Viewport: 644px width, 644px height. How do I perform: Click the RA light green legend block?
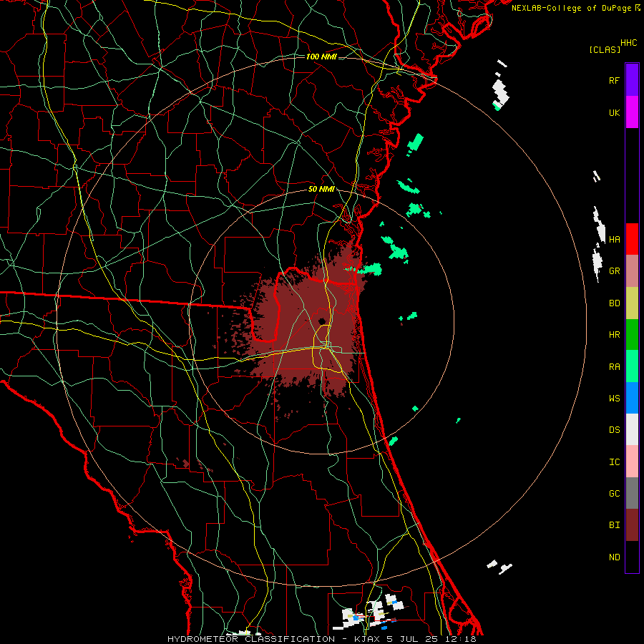pos(632,366)
